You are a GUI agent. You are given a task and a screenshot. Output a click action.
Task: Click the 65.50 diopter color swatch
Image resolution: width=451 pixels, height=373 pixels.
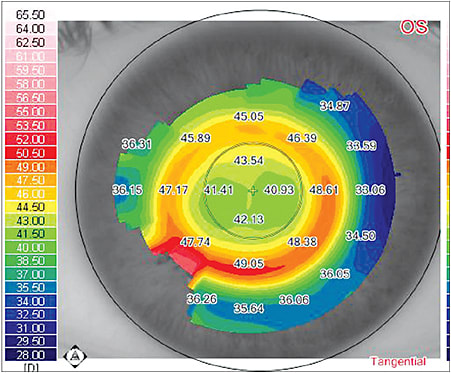31,15
